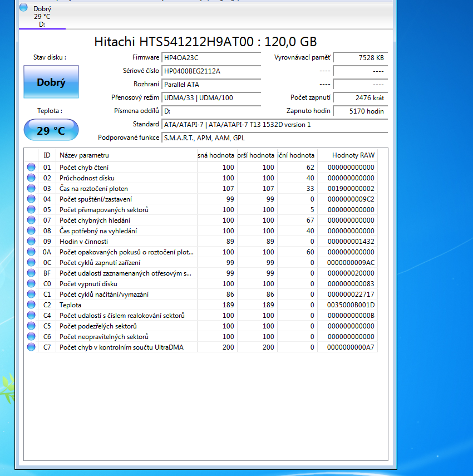Select the 'Počet přemapovaných sektorů' row
This screenshot has height=476, width=473.
pos(200,209)
